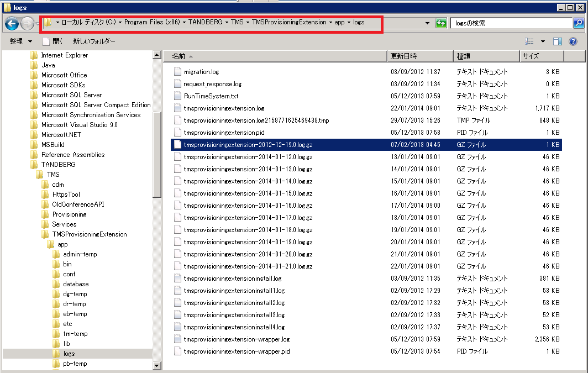Click the tree pane scroll up arrow
The image size is (588, 373).
tap(157, 55)
